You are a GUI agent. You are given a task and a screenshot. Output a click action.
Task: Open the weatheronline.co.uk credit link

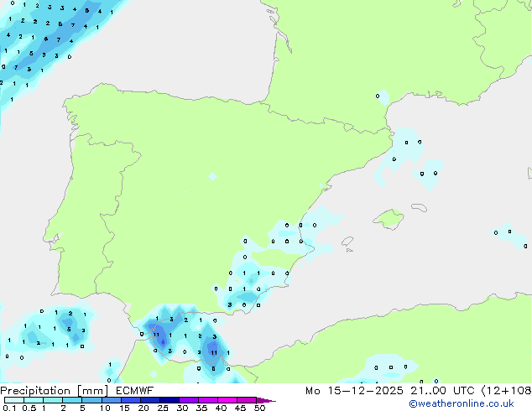pyautogui.click(x=462, y=403)
